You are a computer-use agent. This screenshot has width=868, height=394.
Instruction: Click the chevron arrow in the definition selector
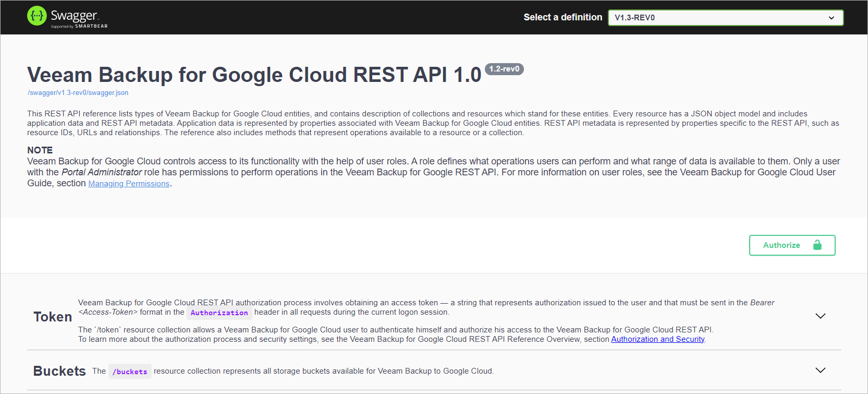point(832,18)
